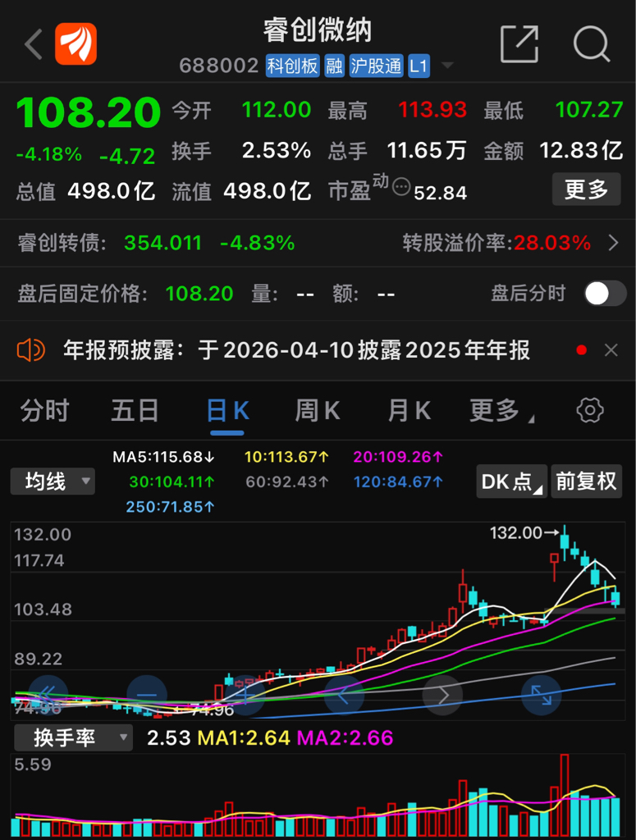Screen dimensions: 636x840
Task: Click the 更多 button in quote panel
Action: tap(586, 189)
